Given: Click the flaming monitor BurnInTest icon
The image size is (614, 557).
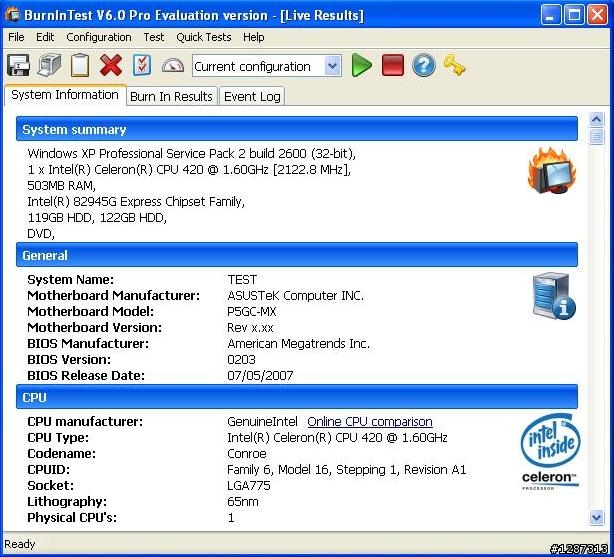Looking at the screenshot, I should coord(552,171).
